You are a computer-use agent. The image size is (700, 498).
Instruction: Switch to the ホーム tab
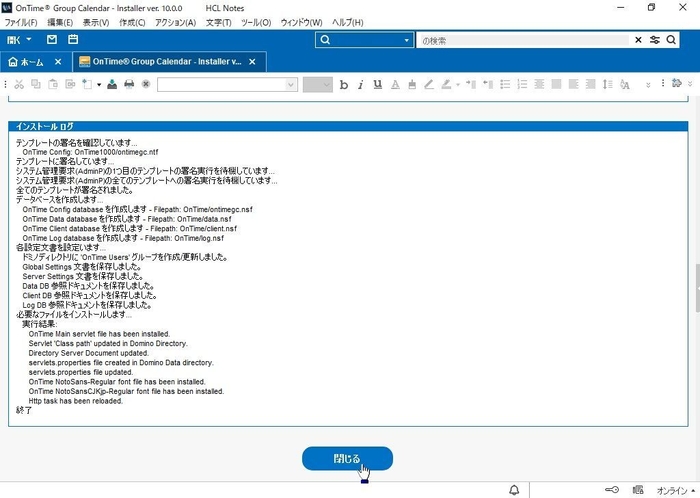click(x=26, y=61)
